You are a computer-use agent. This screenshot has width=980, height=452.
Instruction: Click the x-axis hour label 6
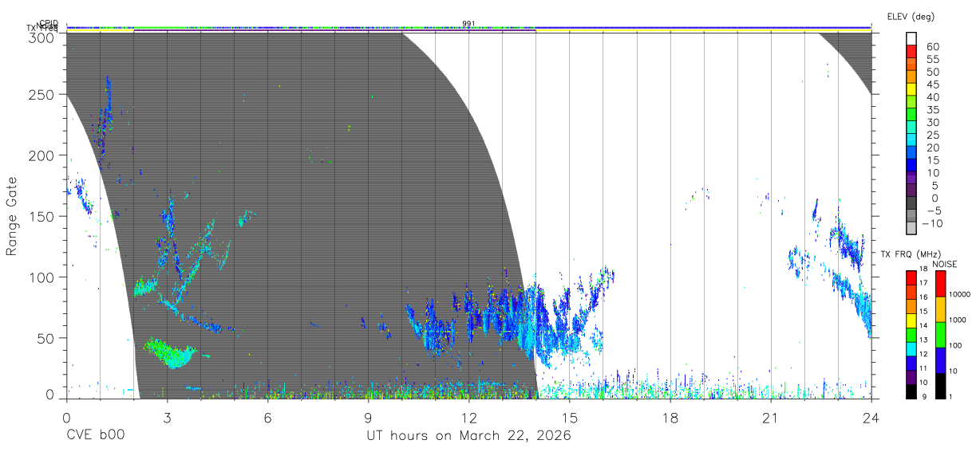pos(267,418)
